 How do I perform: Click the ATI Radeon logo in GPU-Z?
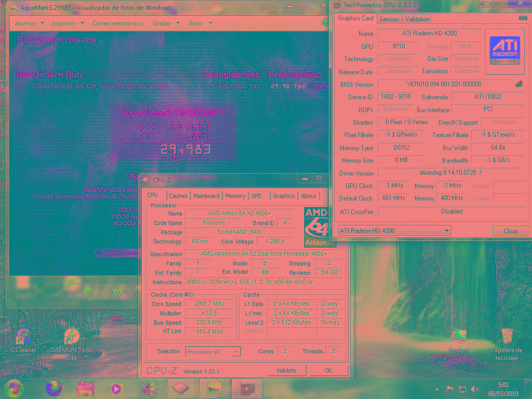505,50
